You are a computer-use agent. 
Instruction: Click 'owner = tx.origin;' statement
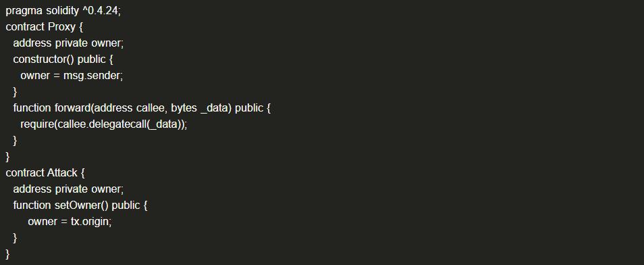coord(70,222)
